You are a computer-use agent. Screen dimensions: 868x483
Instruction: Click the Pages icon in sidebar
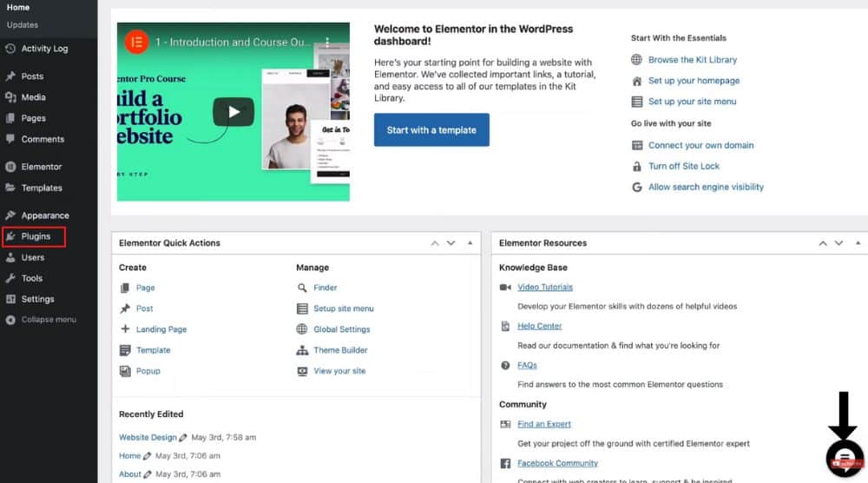click(10, 118)
